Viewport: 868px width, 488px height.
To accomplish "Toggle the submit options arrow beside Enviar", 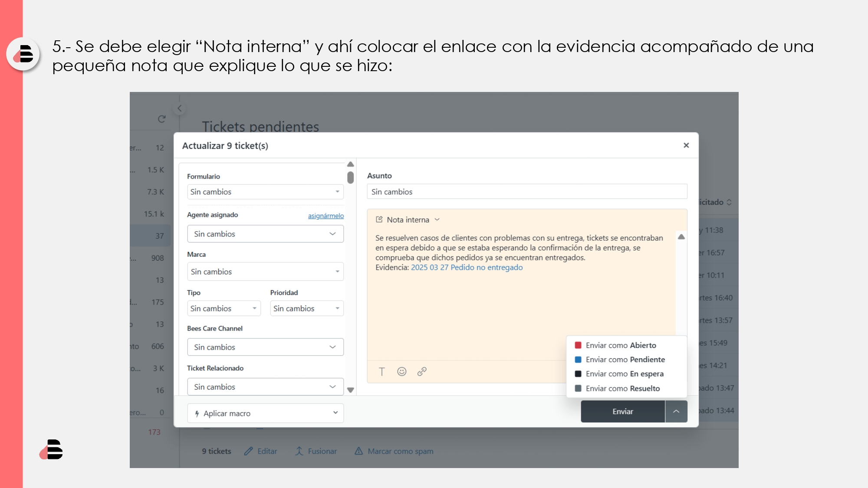I will [x=676, y=411].
